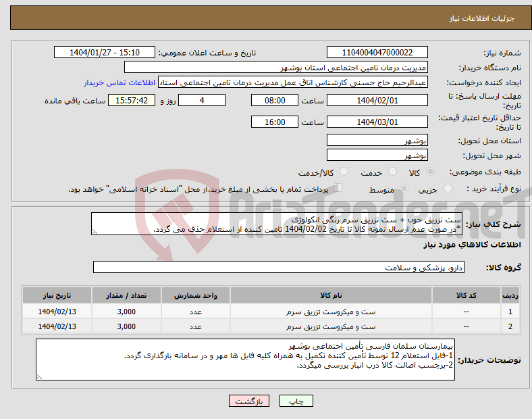Click the شرح کلی نیاز description textarea
This screenshot has width=532, height=419.
[x=277, y=224]
